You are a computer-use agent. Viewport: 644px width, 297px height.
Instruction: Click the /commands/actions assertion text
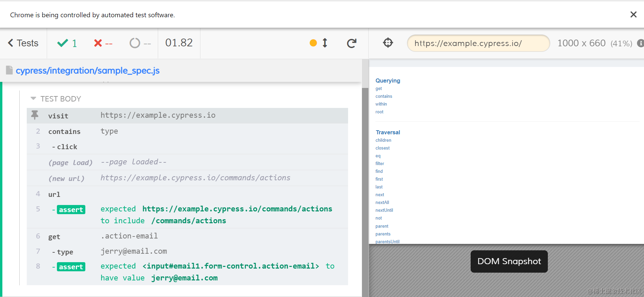coord(189,221)
